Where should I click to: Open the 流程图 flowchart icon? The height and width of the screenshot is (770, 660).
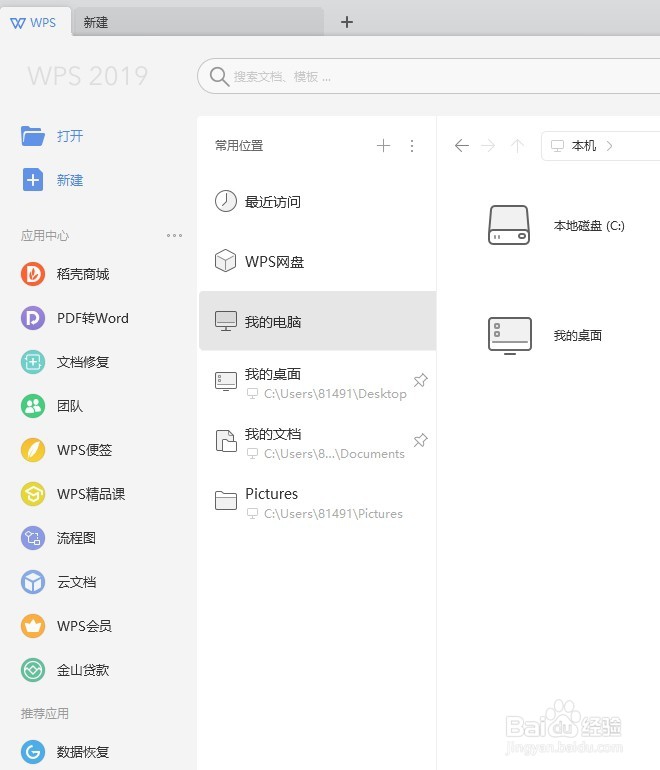point(33,538)
